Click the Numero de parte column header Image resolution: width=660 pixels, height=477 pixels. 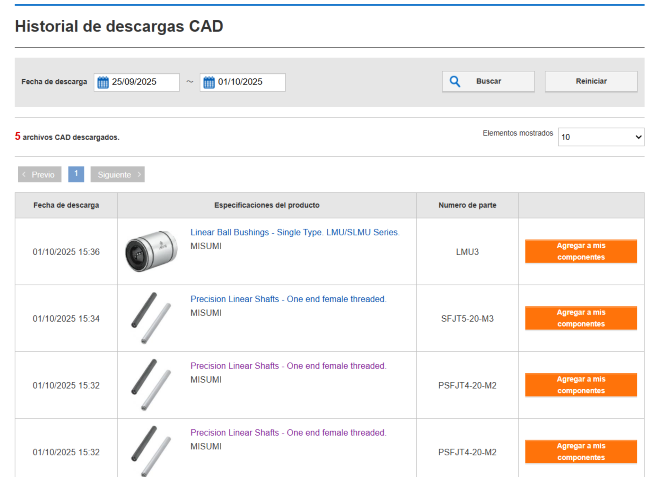click(x=467, y=205)
